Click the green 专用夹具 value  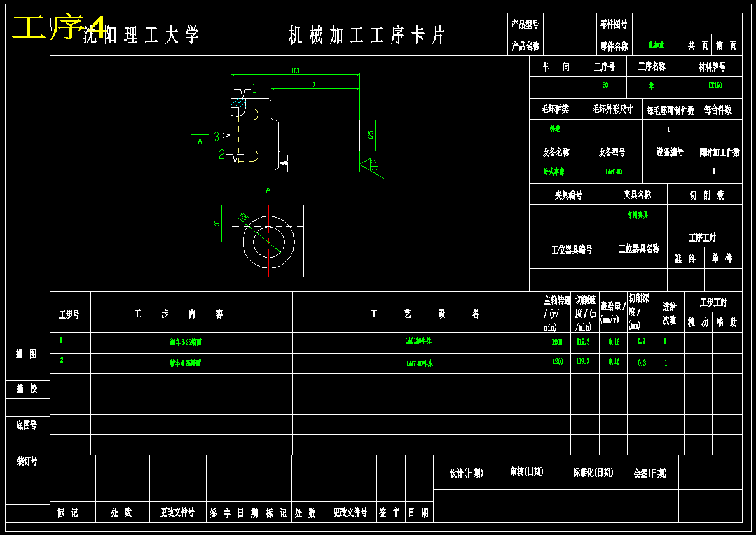[x=638, y=214]
